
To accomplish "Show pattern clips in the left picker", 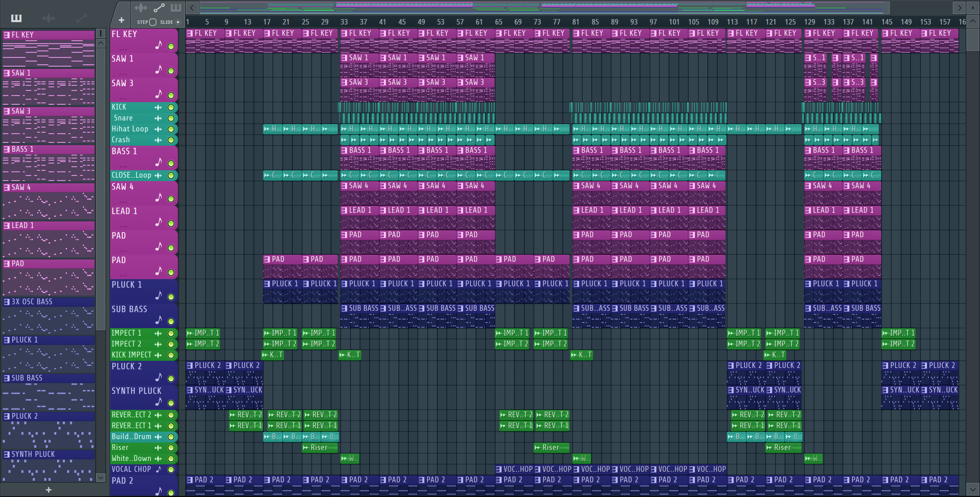I will [16, 18].
